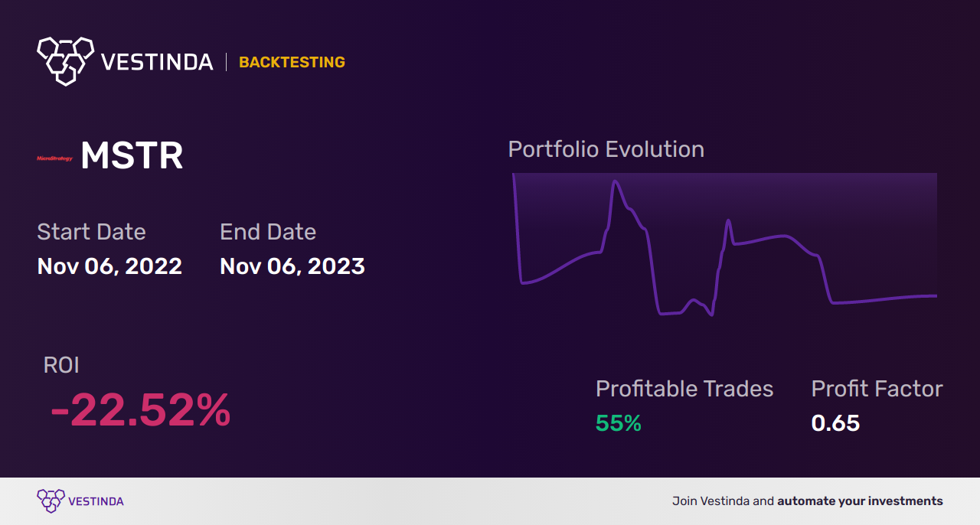
Task: Click the small MicroStrategy logo beside MSTR
Action: click(x=54, y=158)
